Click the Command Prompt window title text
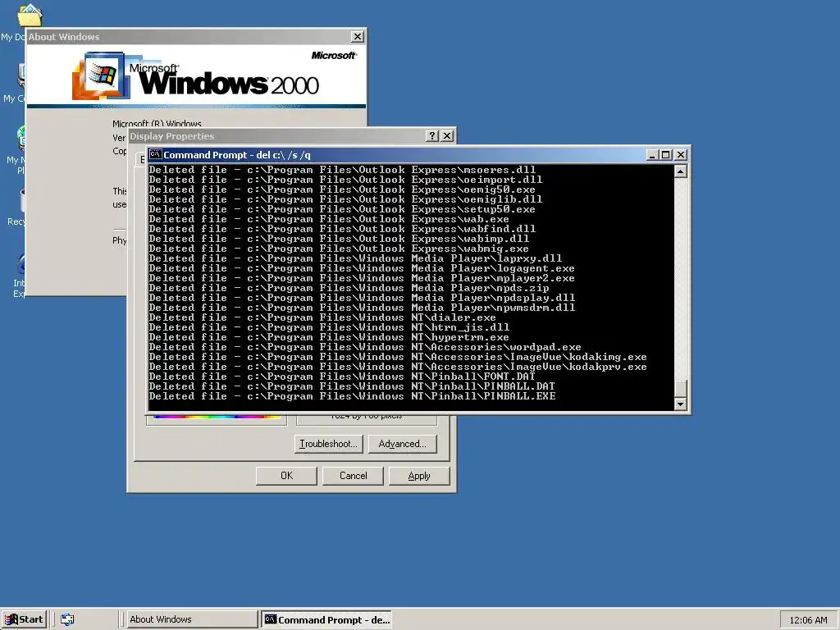 click(237, 155)
